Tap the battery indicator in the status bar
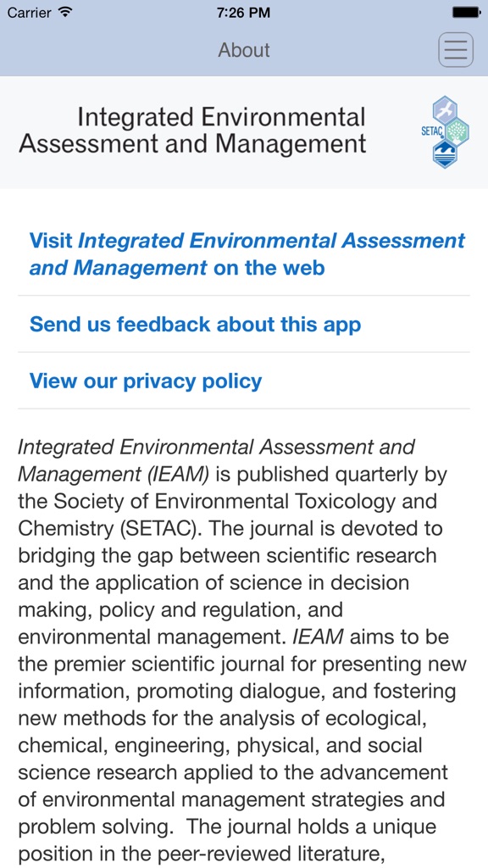 coord(464,13)
